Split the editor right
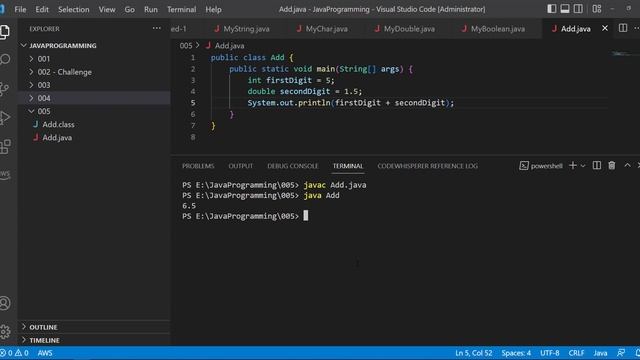This screenshot has width=640, height=360. (623, 28)
